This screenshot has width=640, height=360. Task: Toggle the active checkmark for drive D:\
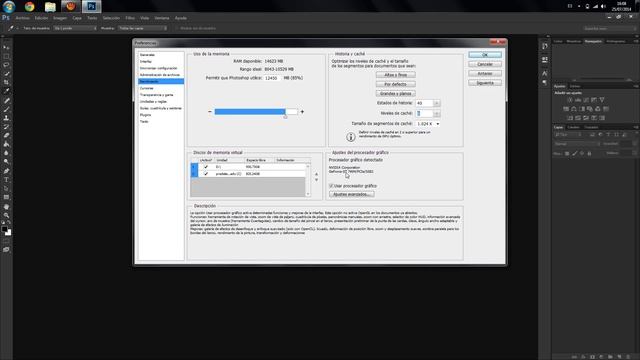click(206, 167)
